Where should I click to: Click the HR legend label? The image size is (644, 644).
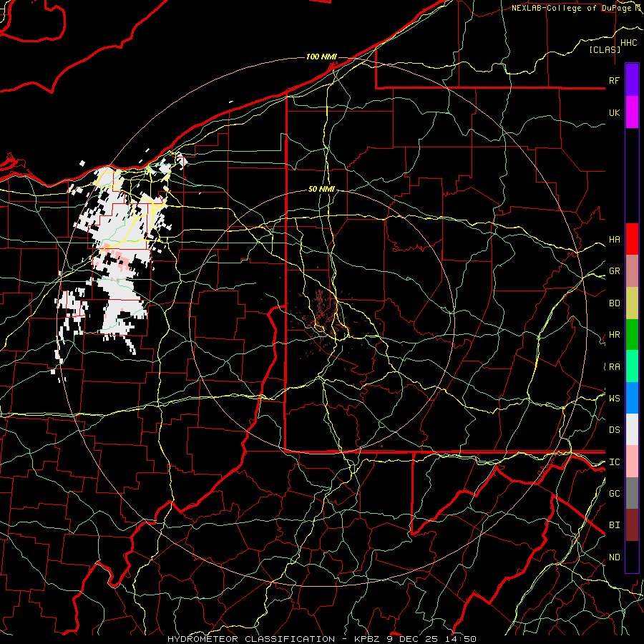(x=614, y=335)
